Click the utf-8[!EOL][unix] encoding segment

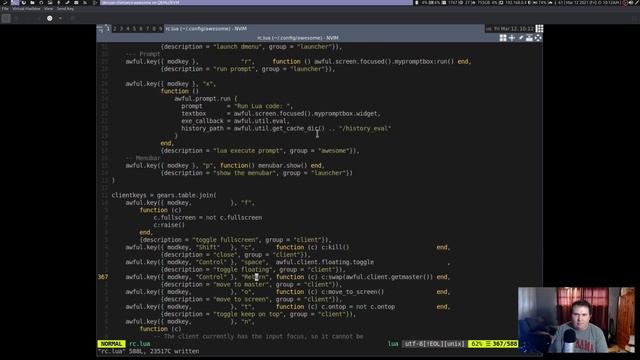pos(434,344)
